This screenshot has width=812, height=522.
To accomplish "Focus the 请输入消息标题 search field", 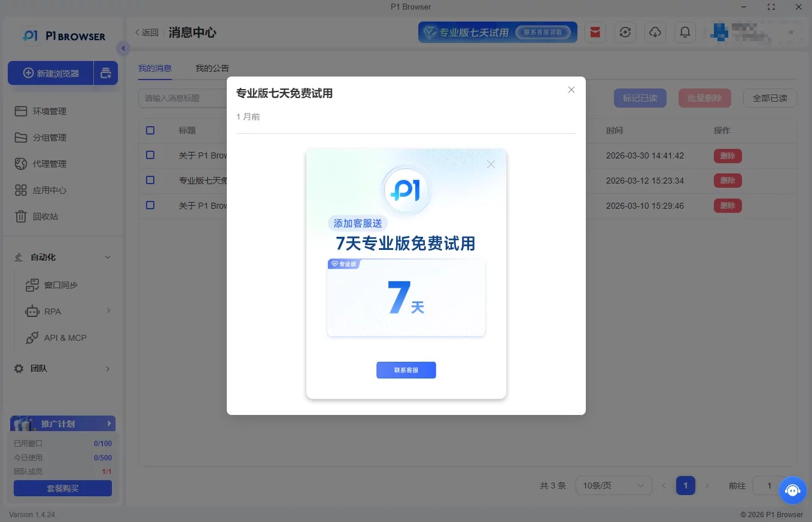I will [183, 98].
